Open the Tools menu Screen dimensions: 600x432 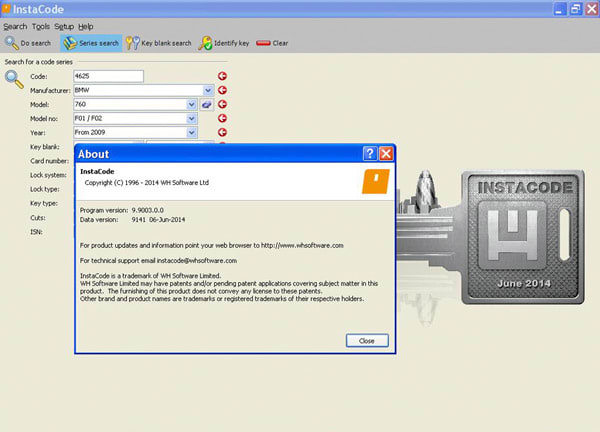point(41,26)
